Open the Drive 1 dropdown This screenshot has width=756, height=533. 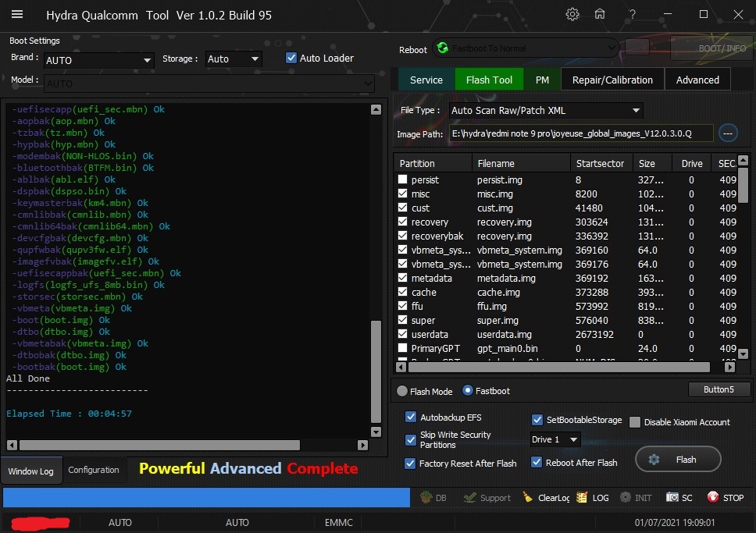(555, 439)
